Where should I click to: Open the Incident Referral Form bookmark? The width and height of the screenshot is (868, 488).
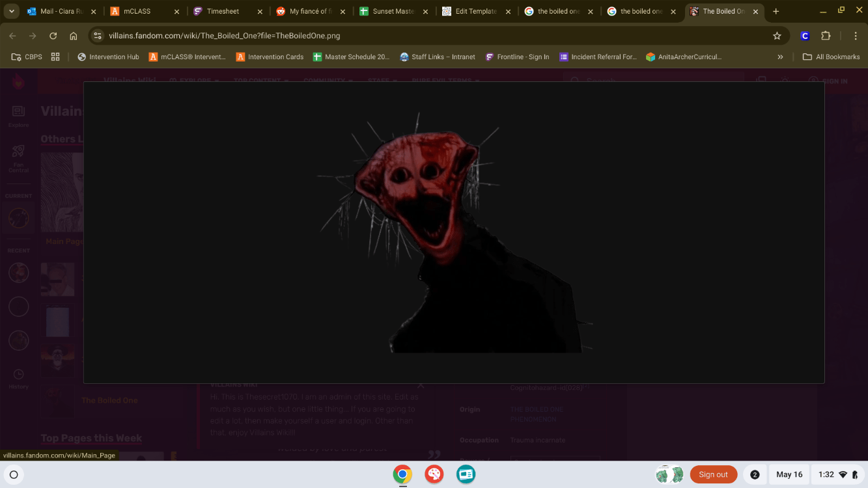[598, 57]
